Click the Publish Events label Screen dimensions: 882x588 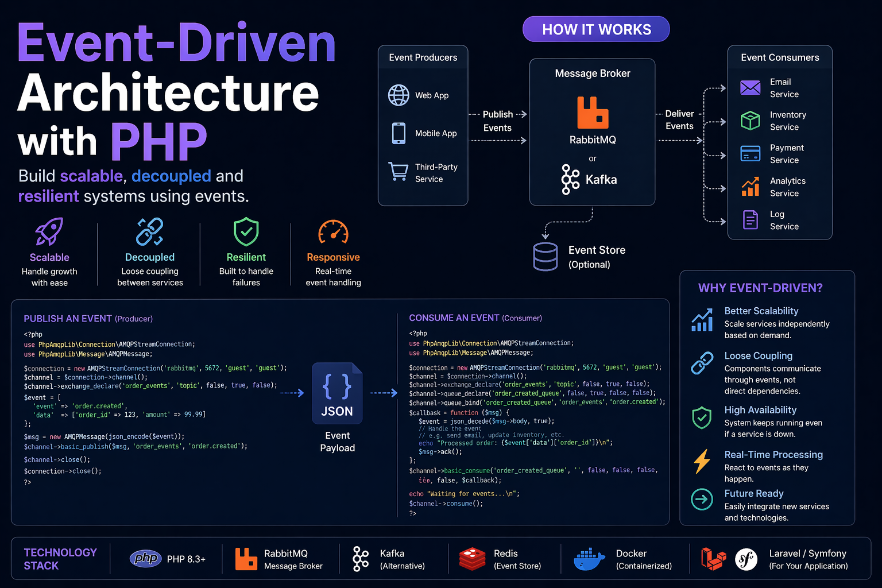point(497,121)
